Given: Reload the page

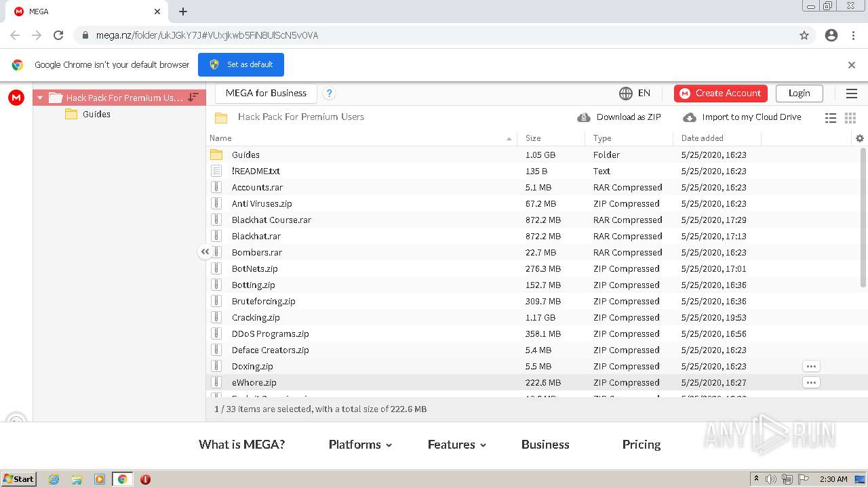Looking at the screenshot, I should point(58,35).
